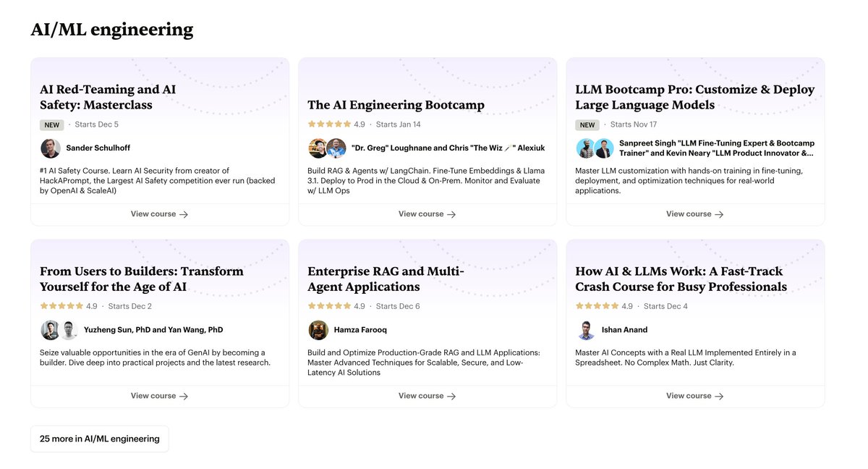Click the NEW badge on LLM Bootcamp Pro

click(587, 124)
